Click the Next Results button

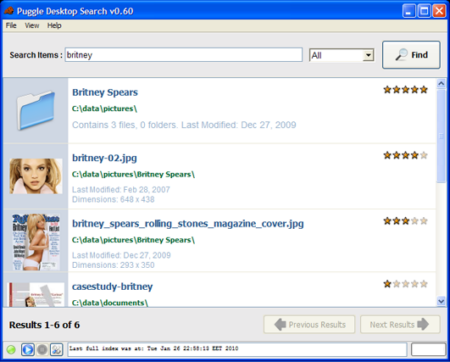point(400,324)
